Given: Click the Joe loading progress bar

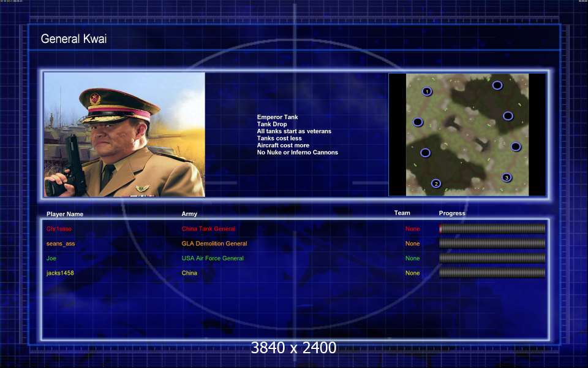Looking at the screenshot, I should (x=492, y=258).
